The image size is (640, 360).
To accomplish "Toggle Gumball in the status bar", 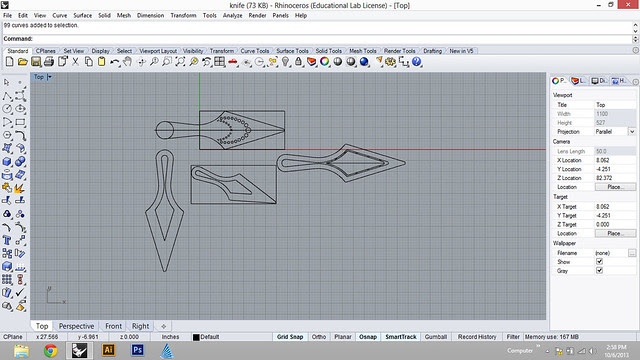I will (x=436, y=337).
